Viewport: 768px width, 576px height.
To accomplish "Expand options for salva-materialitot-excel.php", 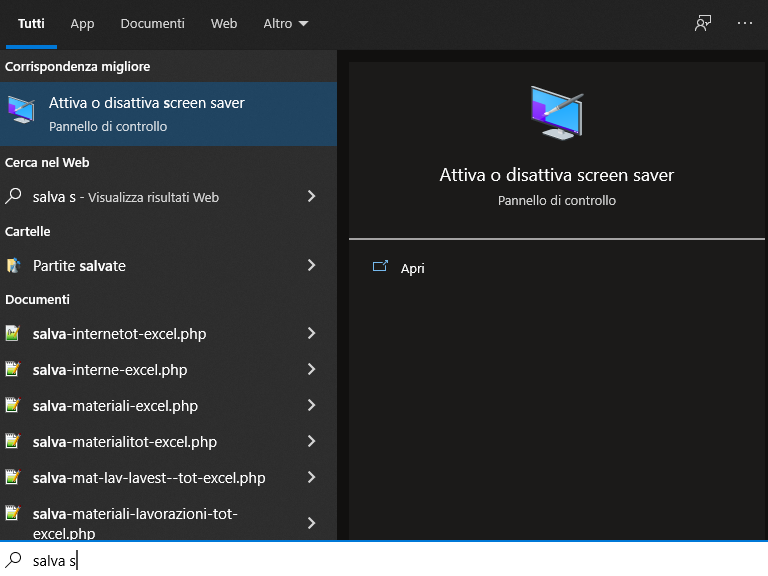I will [312, 441].
